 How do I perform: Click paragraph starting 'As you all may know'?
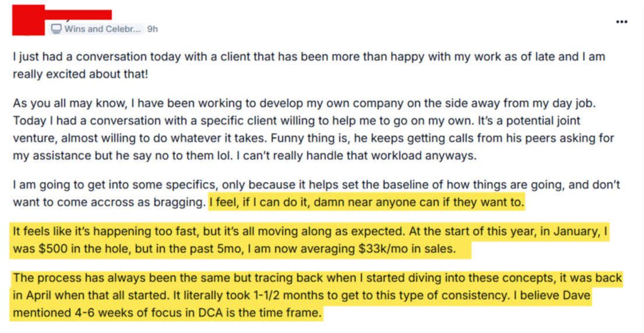point(314,130)
